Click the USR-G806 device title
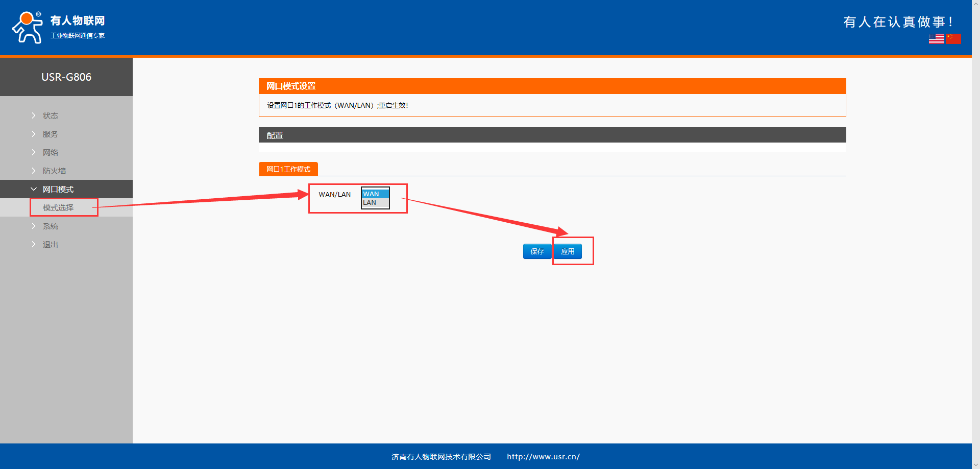 click(x=66, y=77)
